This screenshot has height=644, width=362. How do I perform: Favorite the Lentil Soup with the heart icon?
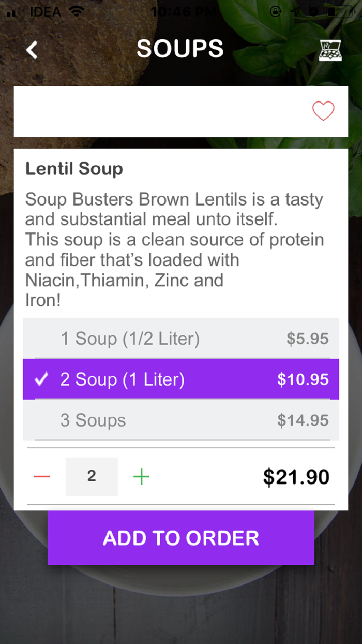(324, 111)
